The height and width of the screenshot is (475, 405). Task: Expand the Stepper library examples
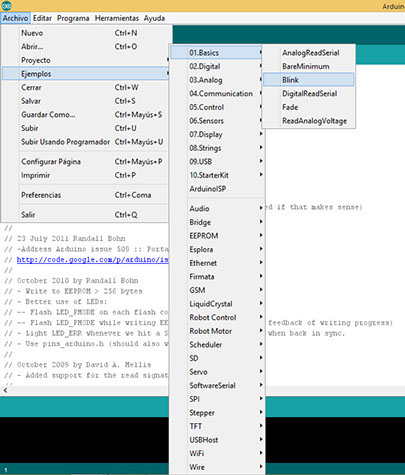(x=217, y=413)
